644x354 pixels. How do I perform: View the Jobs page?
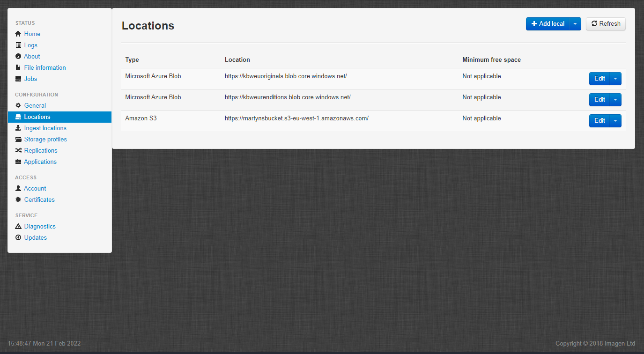click(x=30, y=79)
